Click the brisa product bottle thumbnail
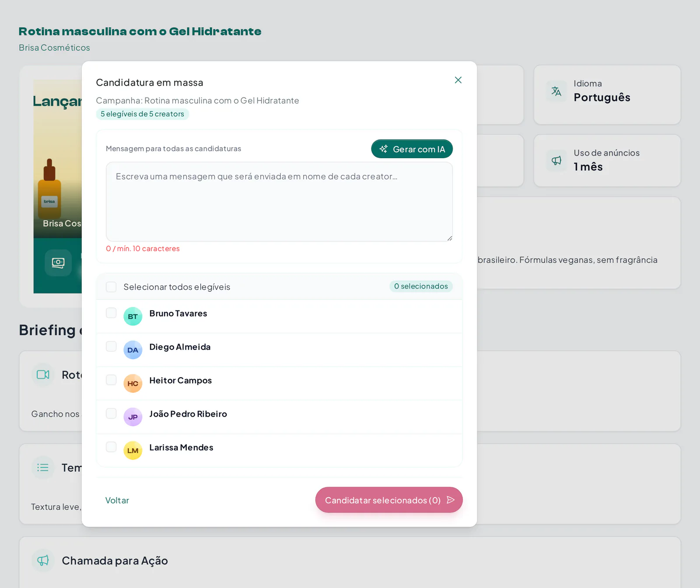The image size is (700, 588). pyautogui.click(x=49, y=189)
